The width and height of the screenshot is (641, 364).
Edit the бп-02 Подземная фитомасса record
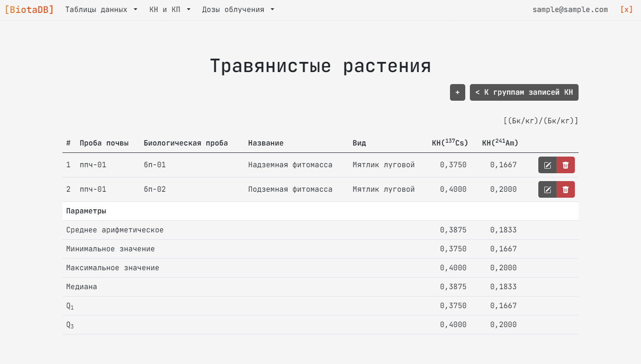click(x=547, y=189)
